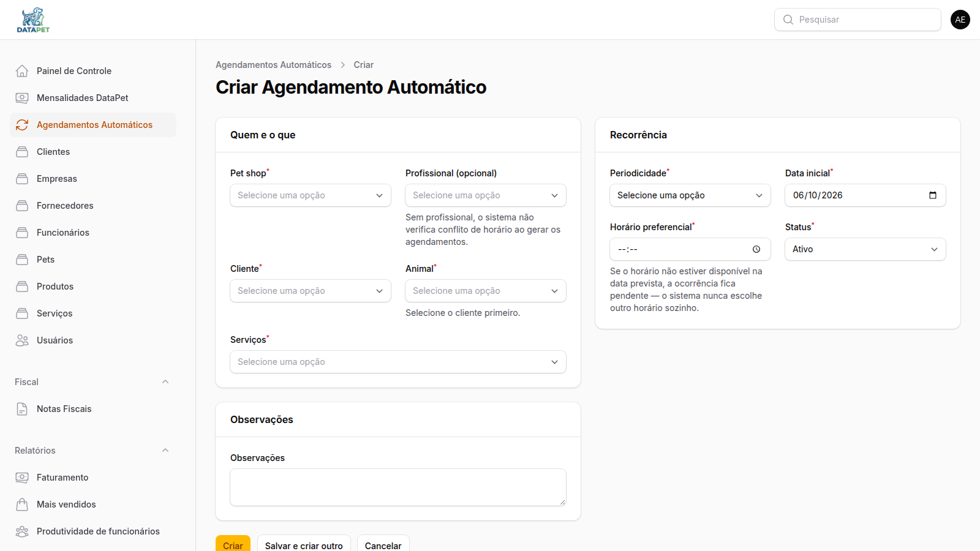Click the Mais vendidos shopping bag icon
The height and width of the screenshot is (551, 980).
tap(22, 504)
